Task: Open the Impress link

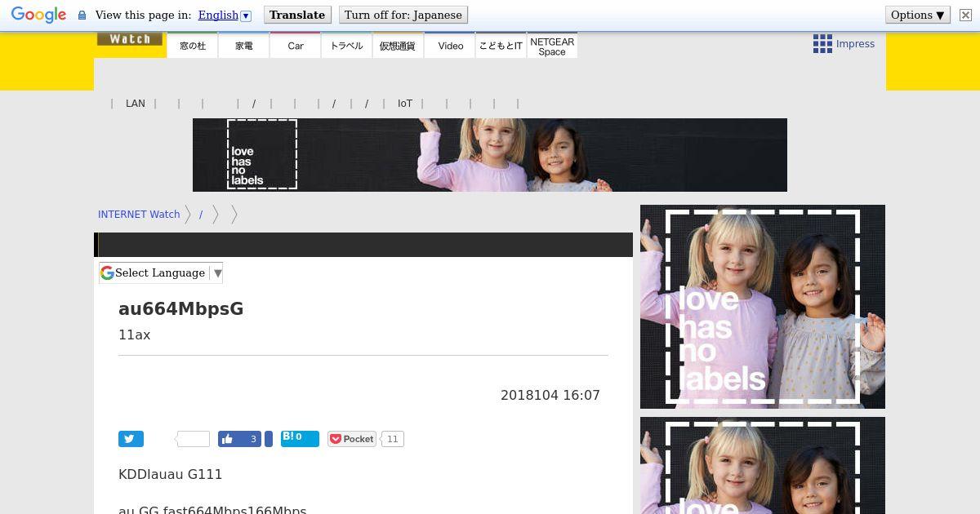Action: click(x=855, y=44)
